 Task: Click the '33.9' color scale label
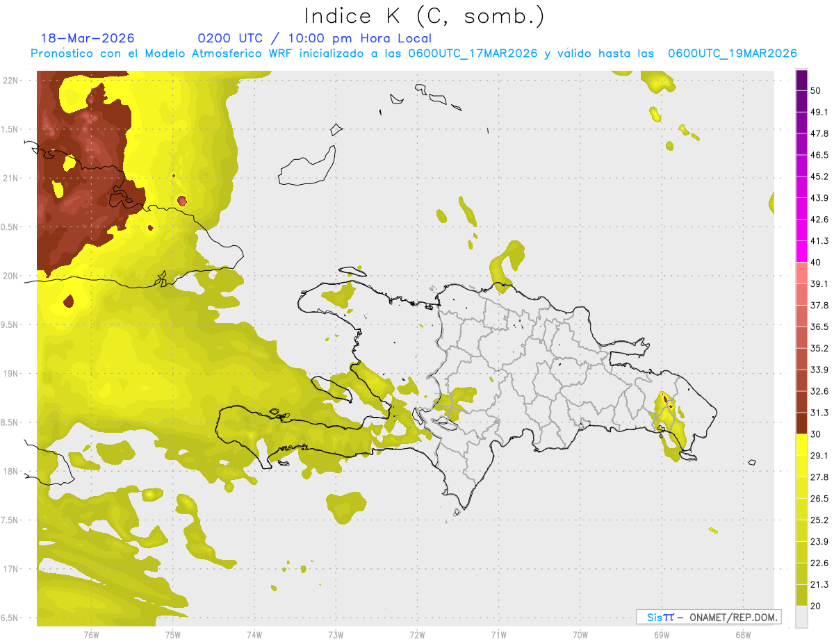[x=819, y=370]
